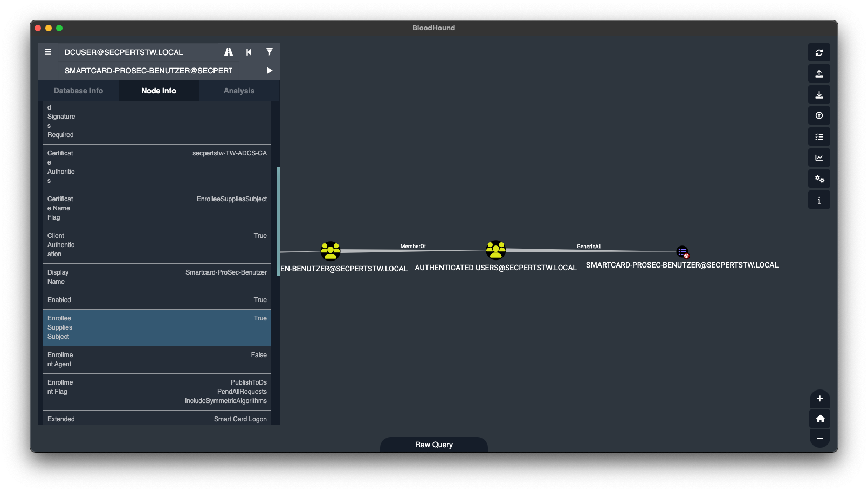Click the back navigation icon beside pathfinding
The width and height of the screenshot is (868, 492).
click(249, 52)
